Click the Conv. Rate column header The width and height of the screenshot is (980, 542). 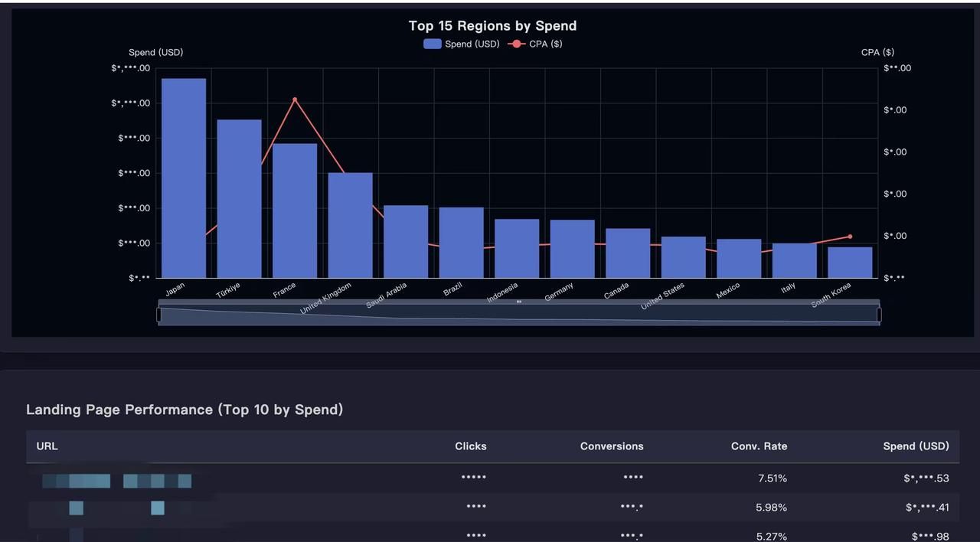tap(759, 446)
